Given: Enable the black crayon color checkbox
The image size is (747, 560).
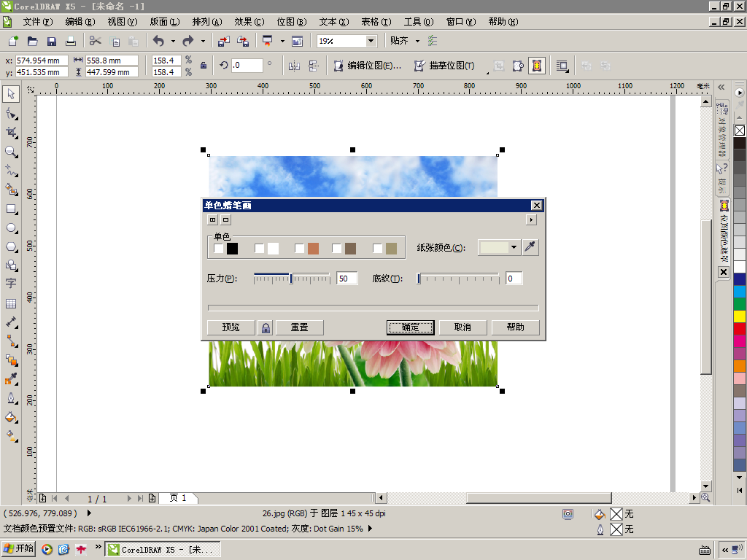Looking at the screenshot, I should 218,248.
